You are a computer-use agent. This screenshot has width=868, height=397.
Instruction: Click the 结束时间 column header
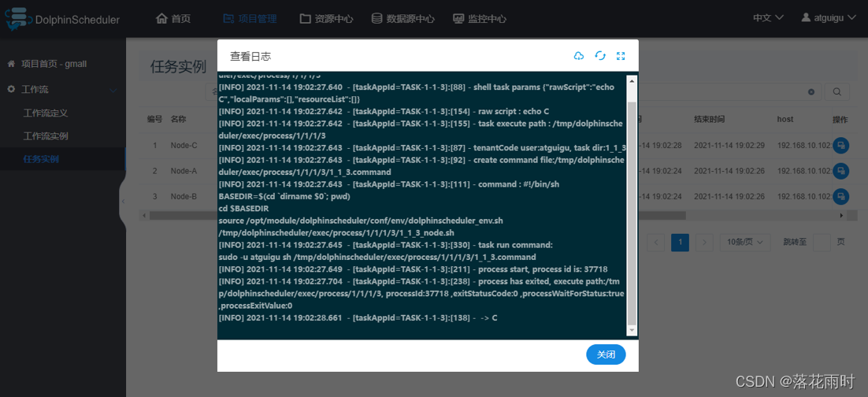point(709,119)
